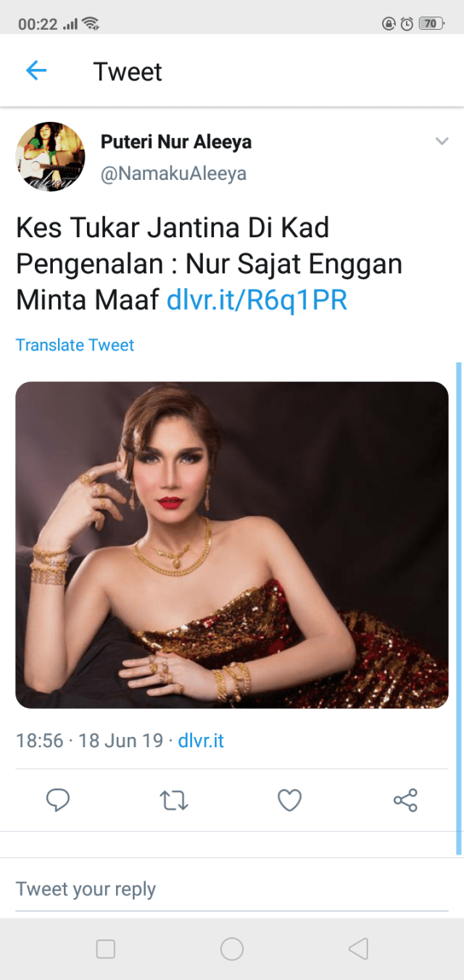Tap the @NamakuAleeya handle

[173, 174]
